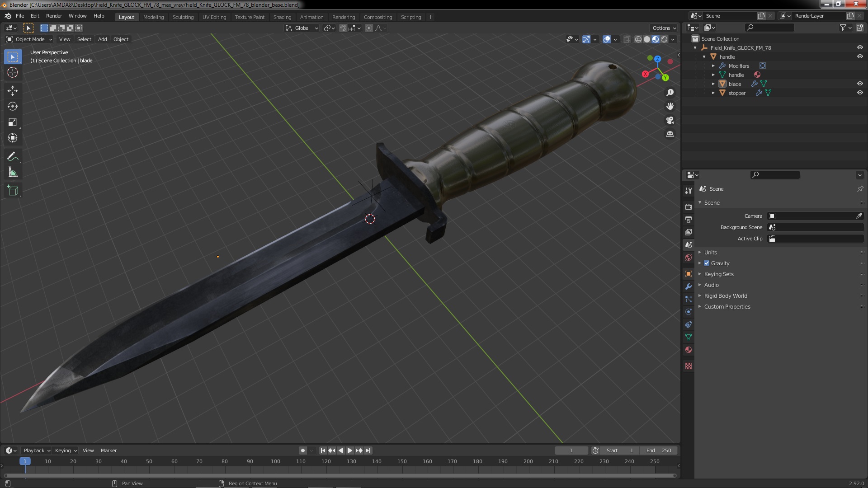Screen dimensions: 868x488
Task: Select the Scale tool
Action: [13, 122]
